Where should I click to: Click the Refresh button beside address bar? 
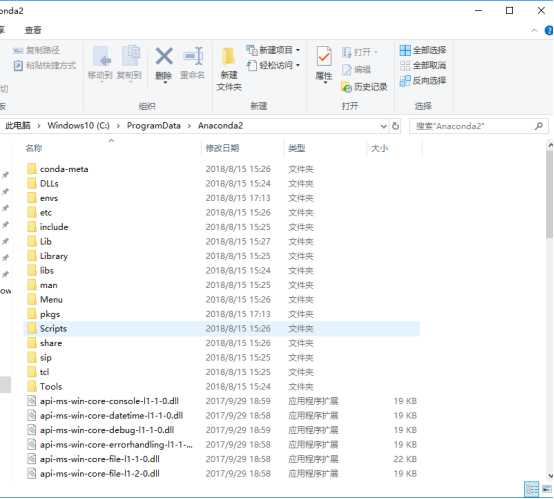pyautogui.click(x=395, y=126)
